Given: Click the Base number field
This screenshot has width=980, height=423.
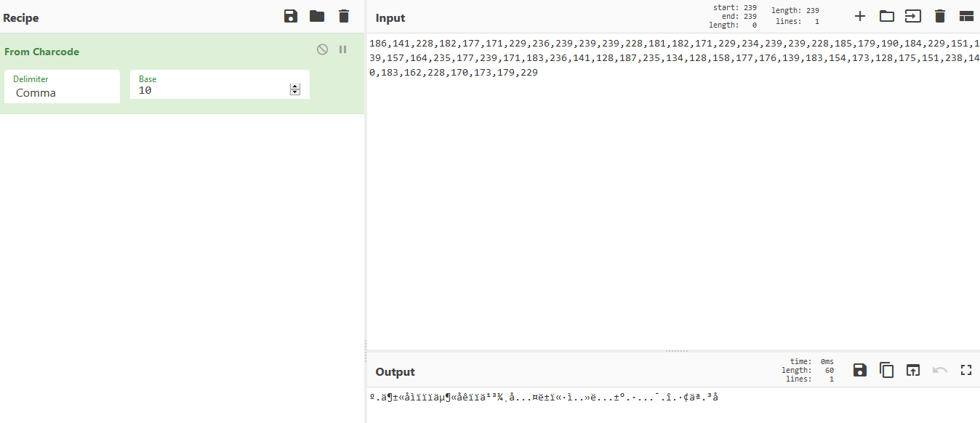Looking at the screenshot, I should pos(211,91).
